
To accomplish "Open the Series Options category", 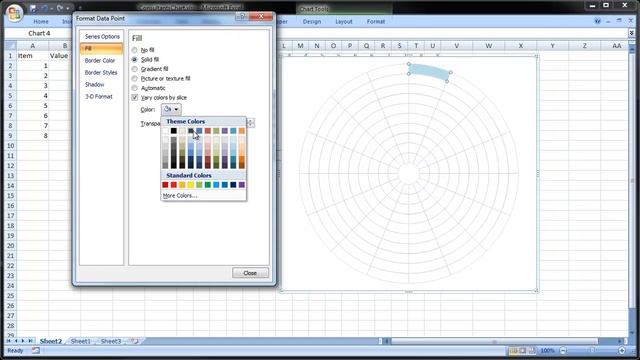I will point(102,36).
